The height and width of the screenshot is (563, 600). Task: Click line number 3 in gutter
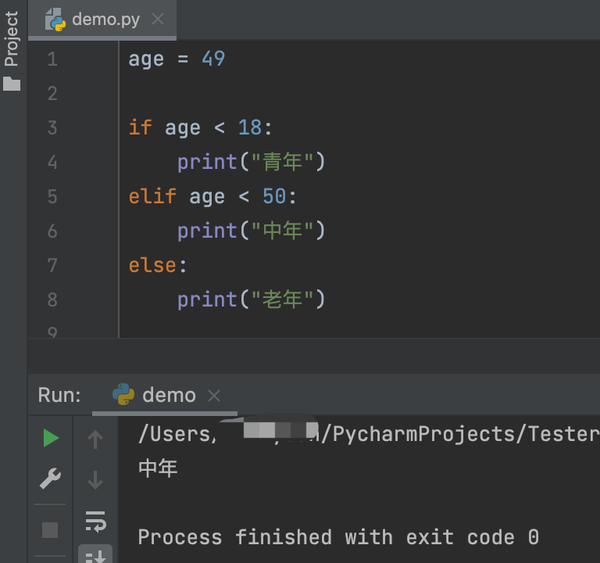52,127
